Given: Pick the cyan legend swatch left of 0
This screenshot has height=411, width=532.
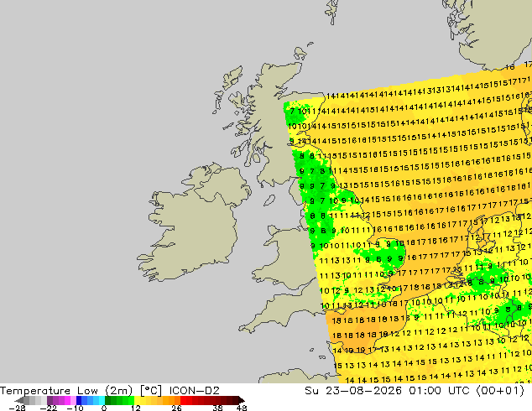Looking at the screenshot, I should point(102,400).
